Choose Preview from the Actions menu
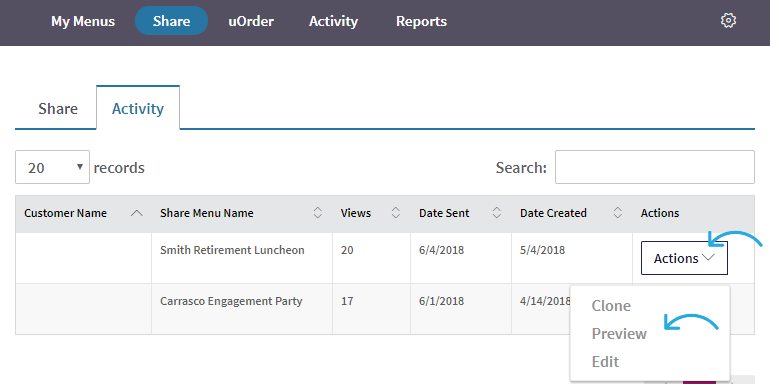Image resolution: width=770 pixels, height=384 pixels. [x=619, y=334]
